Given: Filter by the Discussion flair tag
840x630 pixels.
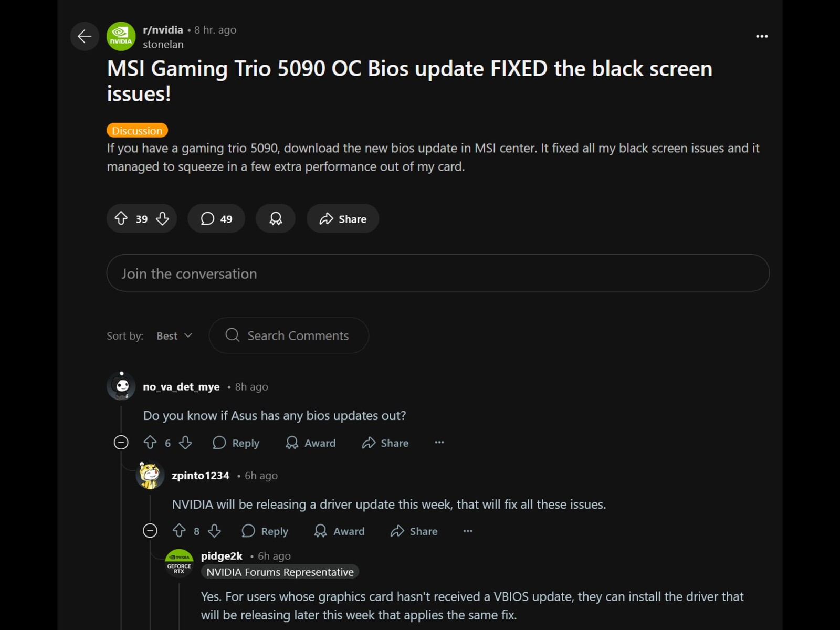Looking at the screenshot, I should (137, 130).
